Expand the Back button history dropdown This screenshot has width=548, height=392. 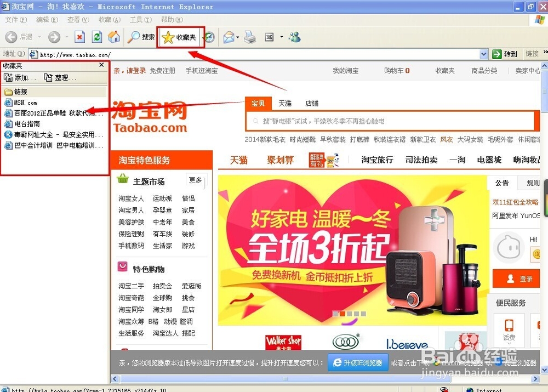39,37
